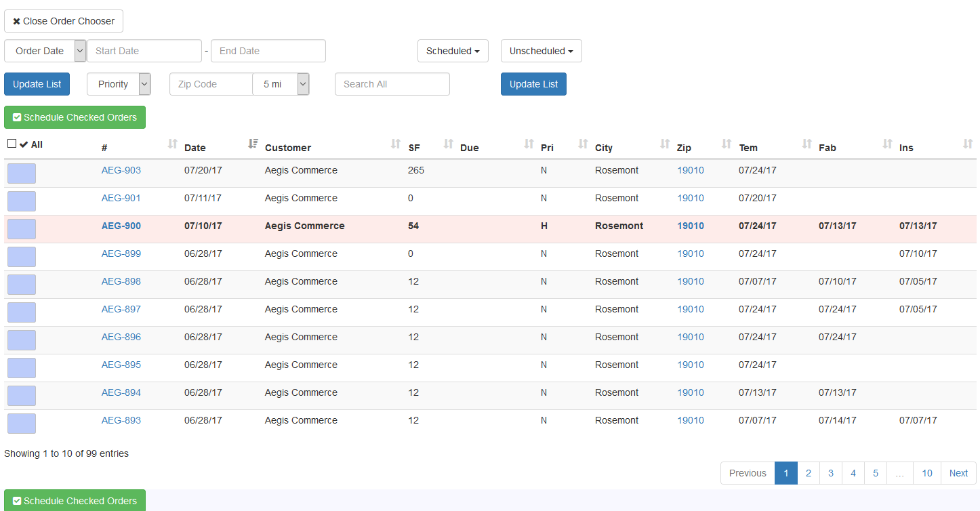Click the sort icon for the # column

tap(173, 144)
